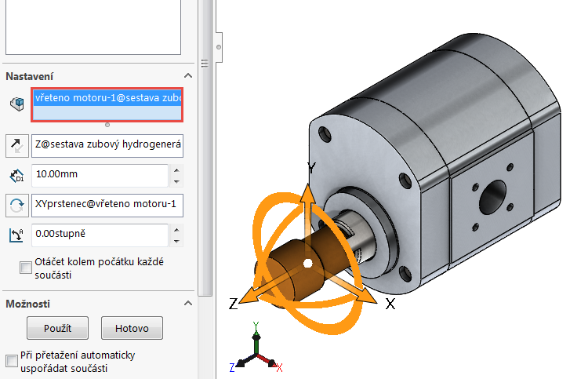Edit the 10.00mm distance field
The height and width of the screenshot is (379, 588).
pos(100,175)
